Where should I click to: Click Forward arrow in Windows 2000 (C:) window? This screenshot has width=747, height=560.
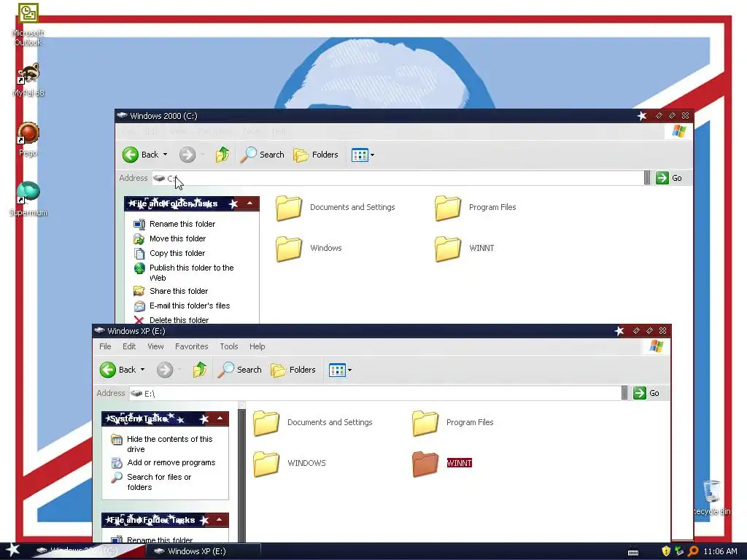click(x=187, y=155)
